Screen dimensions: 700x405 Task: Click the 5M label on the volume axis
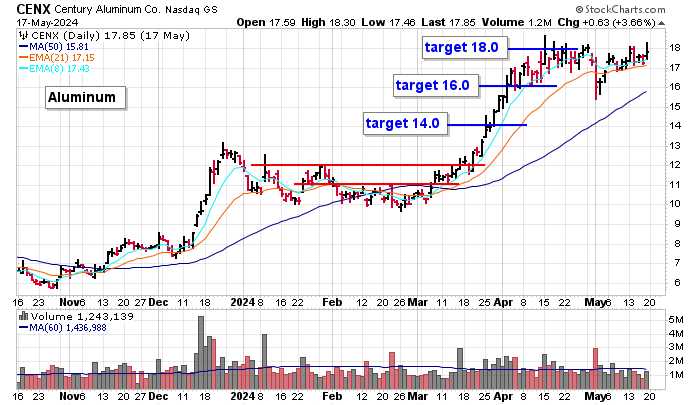point(676,320)
